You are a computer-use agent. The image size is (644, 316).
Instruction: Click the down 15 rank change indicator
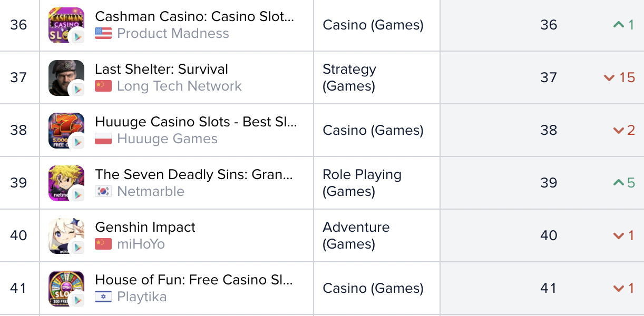(x=619, y=77)
